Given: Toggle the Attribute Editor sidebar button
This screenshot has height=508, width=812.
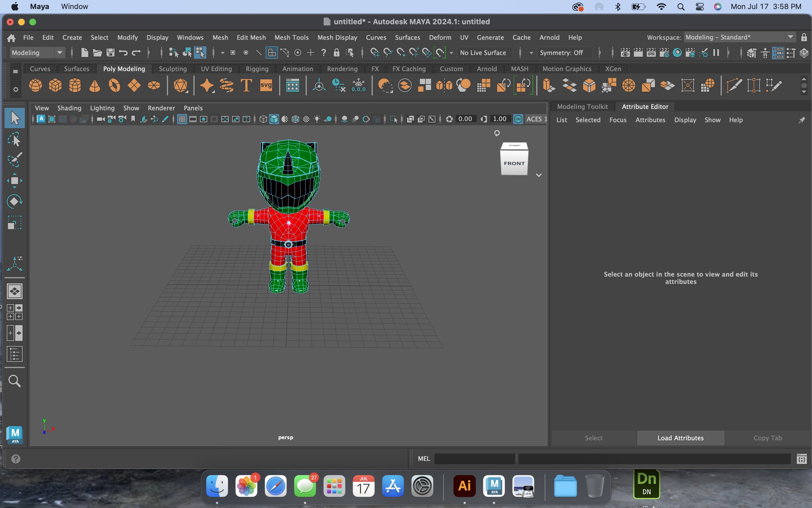Looking at the screenshot, I should pos(778,53).
